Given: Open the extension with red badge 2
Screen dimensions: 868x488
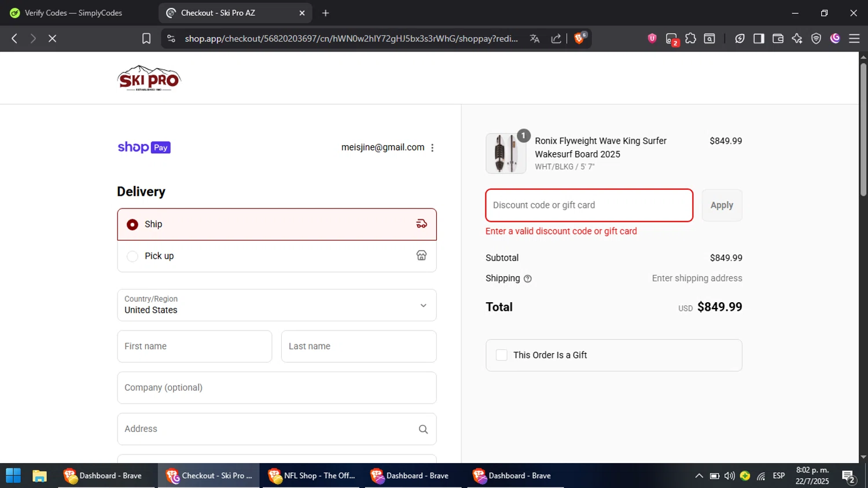Looking at the screenshot, I should (x=672, y=39).
